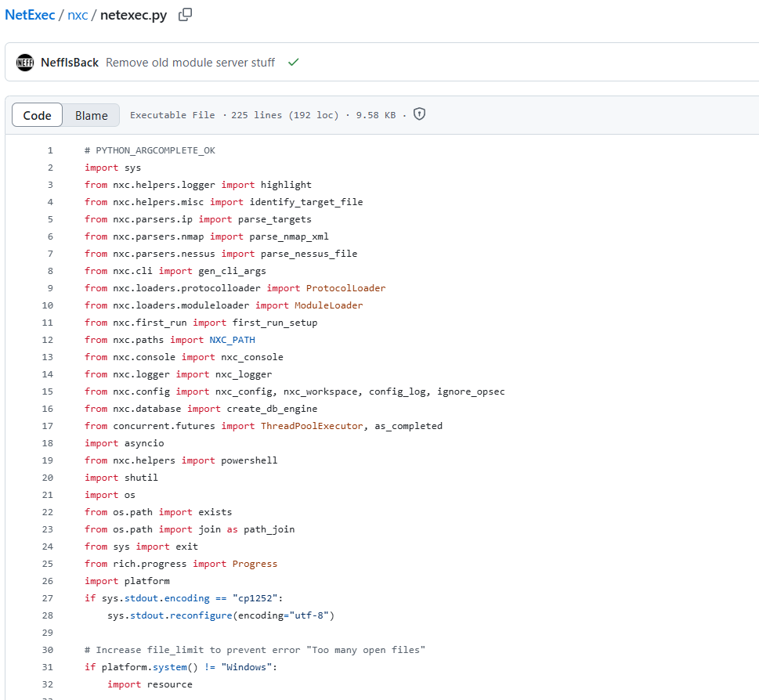This screenshot has height=700, width=759.
Task: Click the netexec.py file name in breadcrumb
Action: point(133,15)
